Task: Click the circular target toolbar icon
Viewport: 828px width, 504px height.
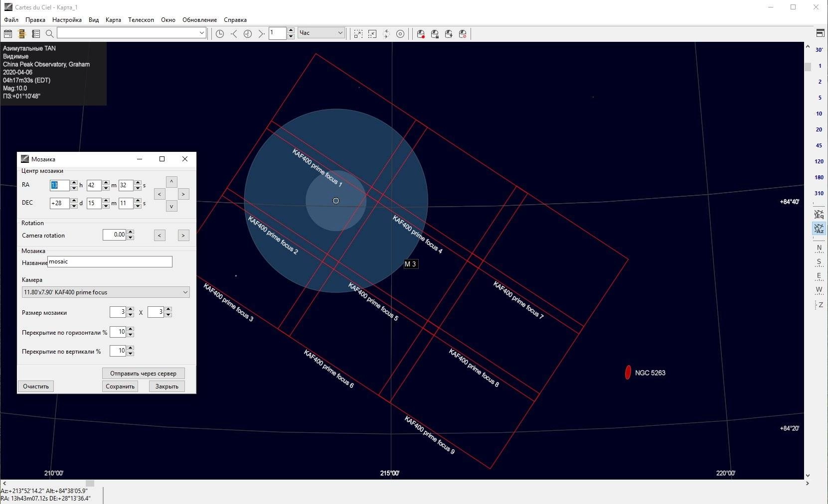Action: [x=400, y=33]
